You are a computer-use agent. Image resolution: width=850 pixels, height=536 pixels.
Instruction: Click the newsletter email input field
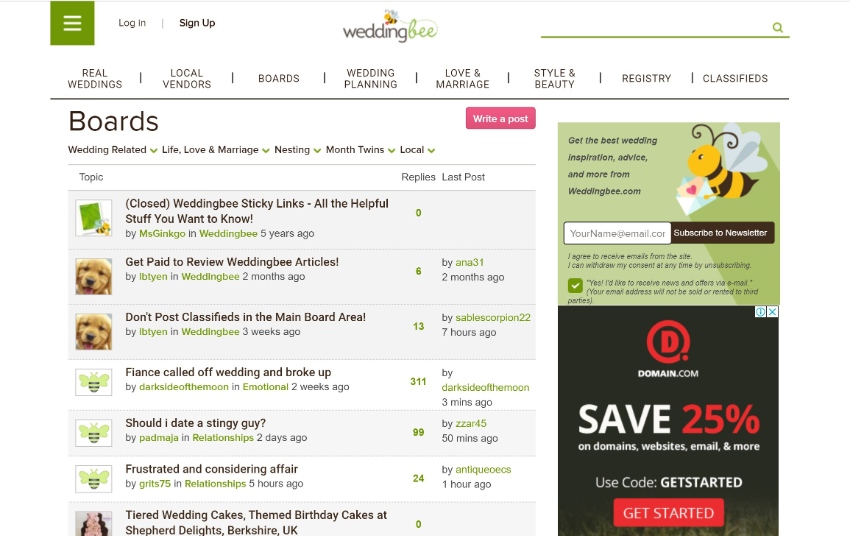tap(617, 234)
